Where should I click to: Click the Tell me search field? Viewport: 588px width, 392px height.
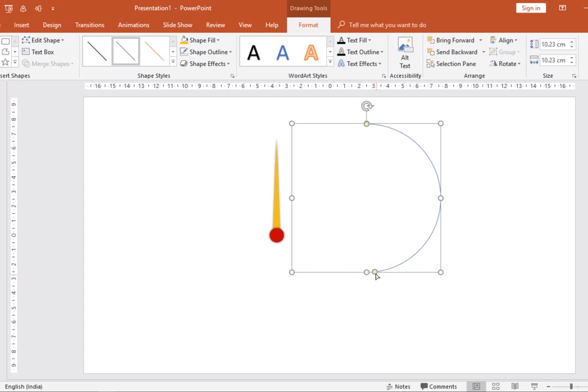387,25
